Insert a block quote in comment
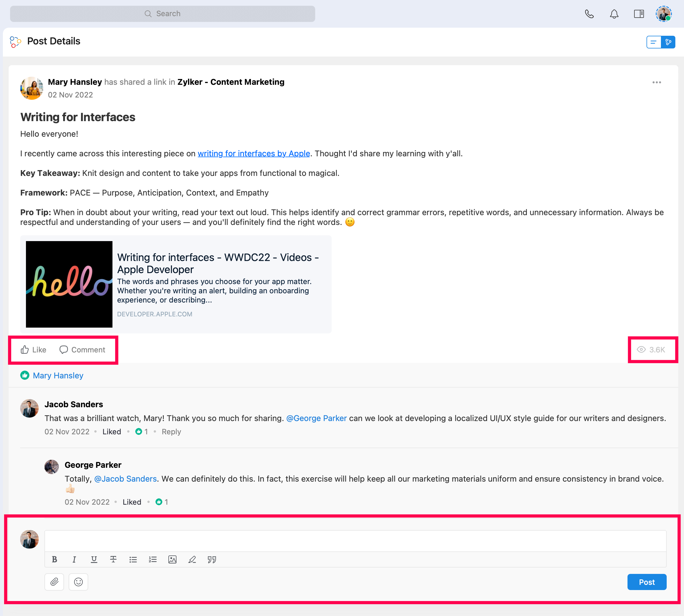Viewport: 684px width, 616px height. click(212, 559)
